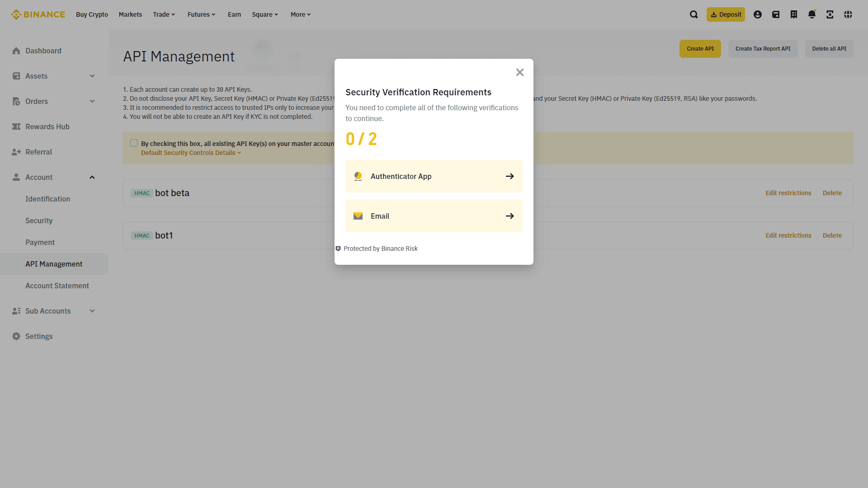The height and width of the screenshot is (488, 868).
Task: Go to Identification page
Action: (x=47, y=199)
